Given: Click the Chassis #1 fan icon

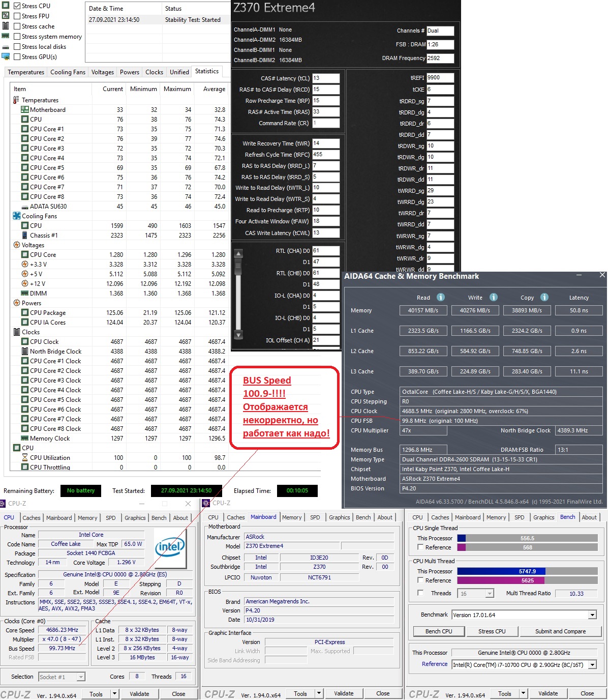Looking at the screenshot, I should 24,235.
